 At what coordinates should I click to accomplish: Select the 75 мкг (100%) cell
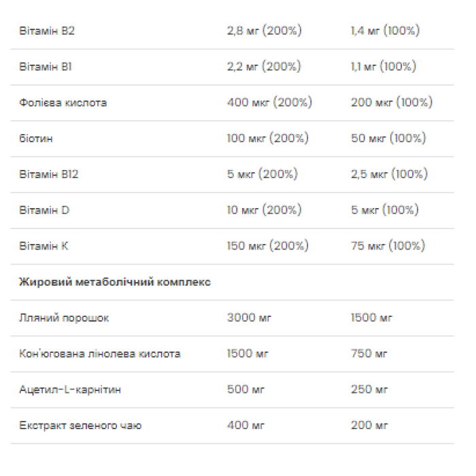click(x=388, y=246)
